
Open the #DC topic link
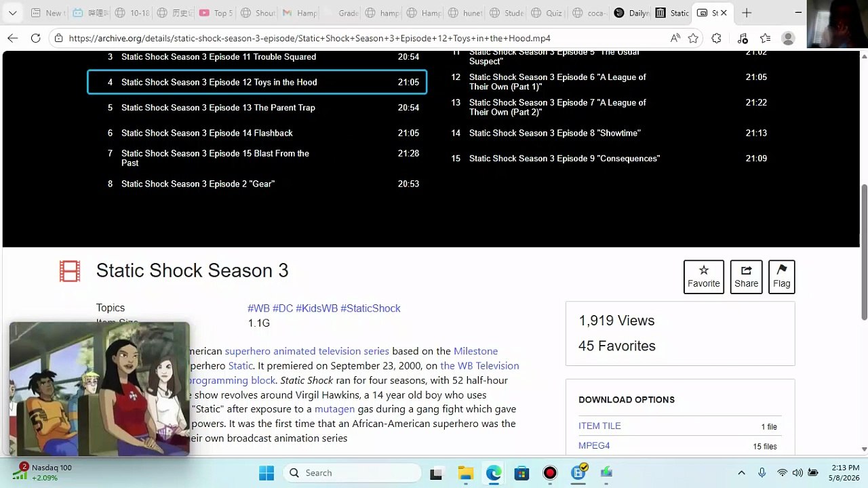click(x=283, y=308)
